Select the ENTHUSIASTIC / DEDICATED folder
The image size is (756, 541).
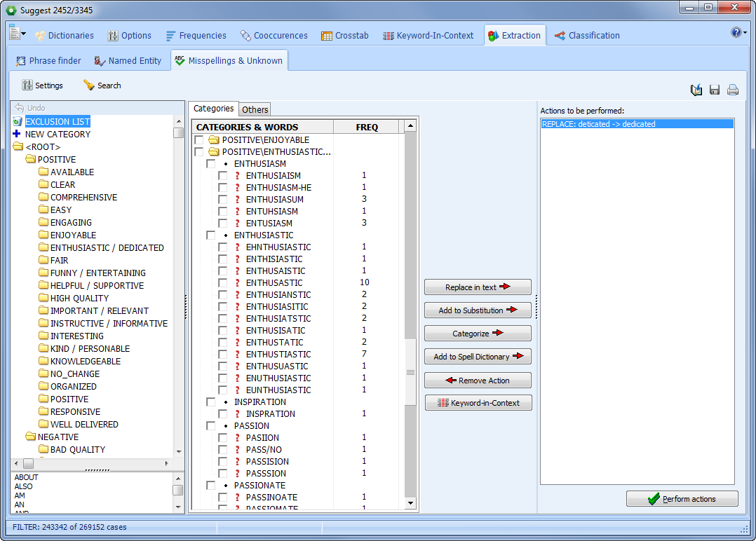107,248
